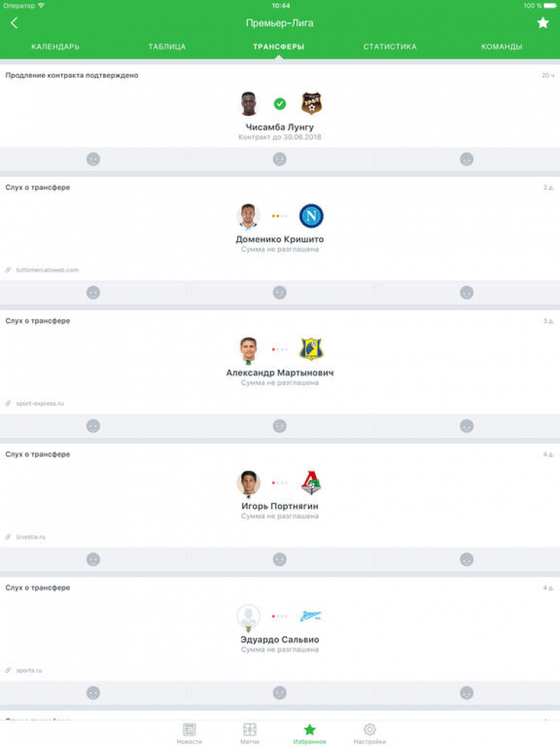Viewport: 560px width, 747px height.
Task: Toggle the favorite star for Премьер-Лига
Action: click(543, 23)
